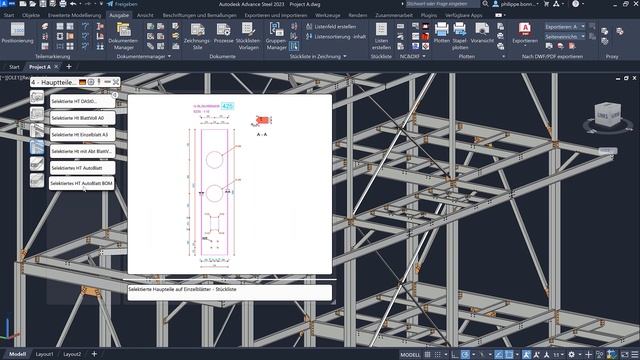Open the workspace settings gear in status bar

571,355
